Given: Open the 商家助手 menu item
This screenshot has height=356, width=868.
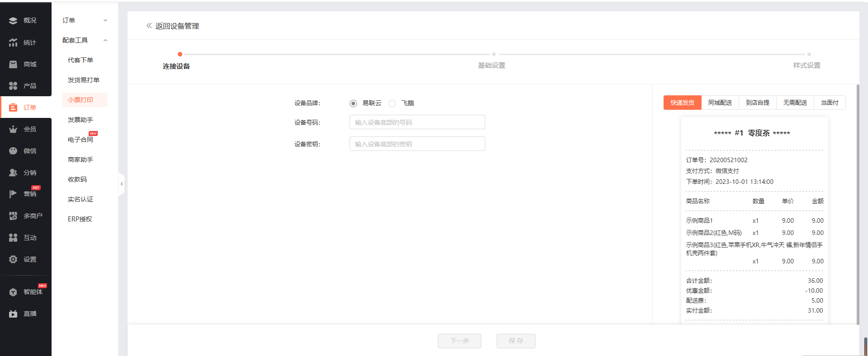Looking at the screenshot, I should click(x=81, y=159).
